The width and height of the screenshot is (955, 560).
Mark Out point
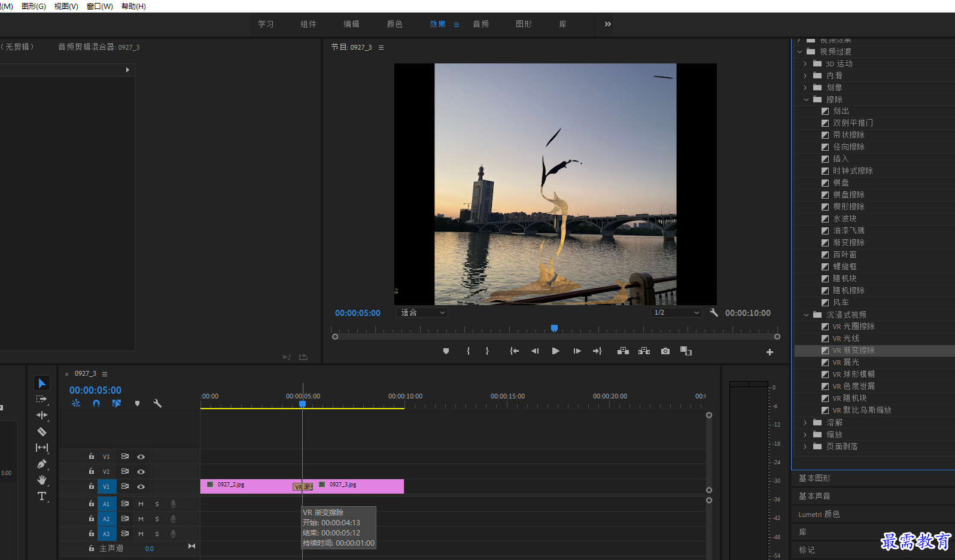pos(487,351)
